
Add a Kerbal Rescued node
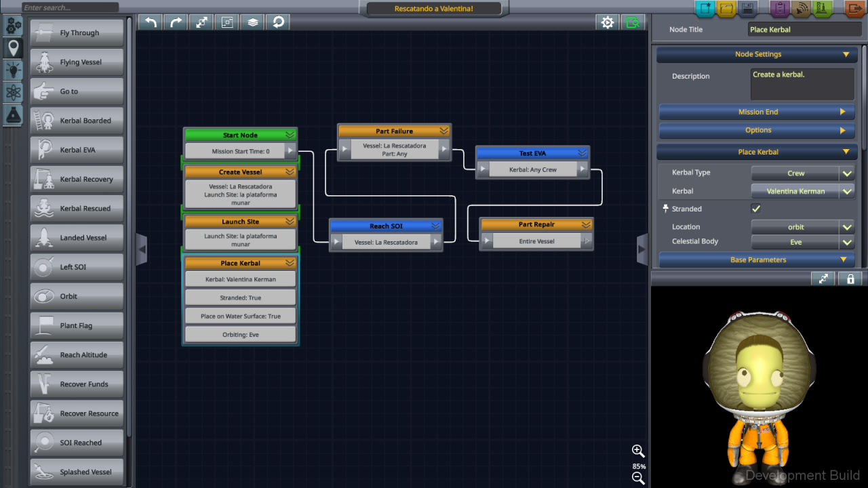(77, 209)
